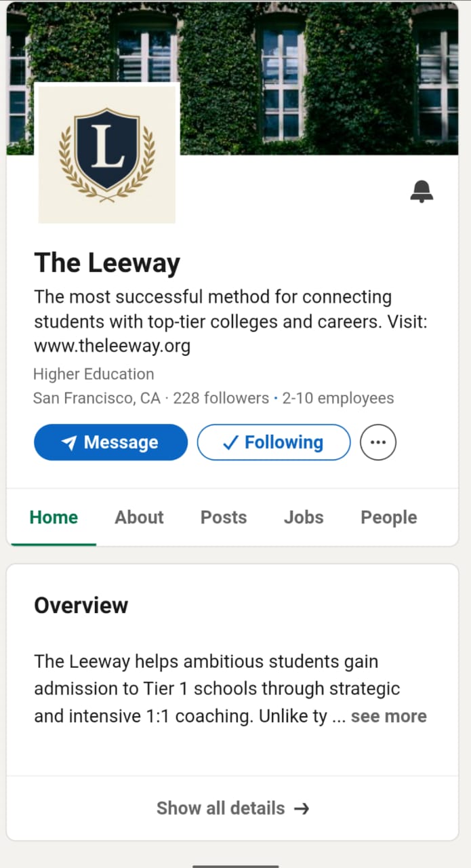Tap the 2-10 employees link
The image size is (471, 868).
pyautogui.click(x=337, y=398)
